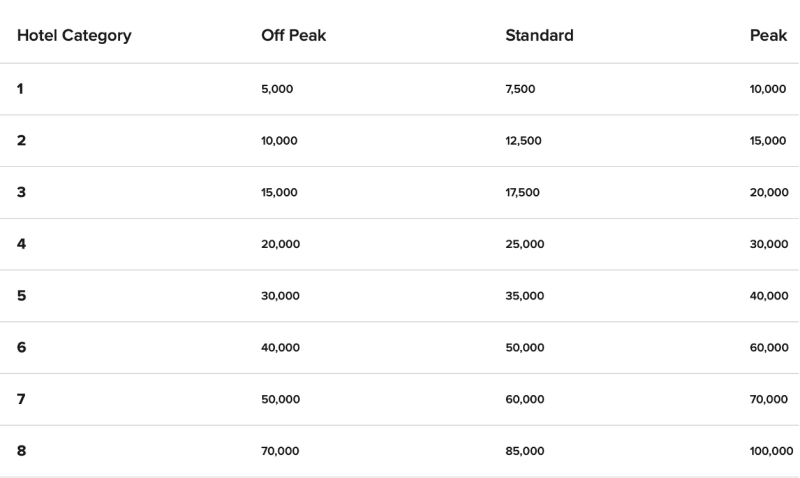Click the 25,000 Standard value

(525, 244)
